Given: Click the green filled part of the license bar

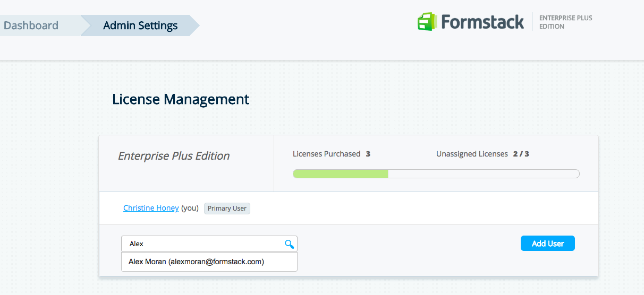Looking at the screenshot, I should 340,174.
